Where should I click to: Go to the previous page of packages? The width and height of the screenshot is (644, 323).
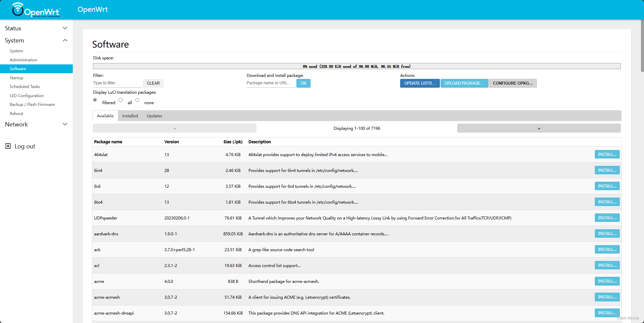174,128
